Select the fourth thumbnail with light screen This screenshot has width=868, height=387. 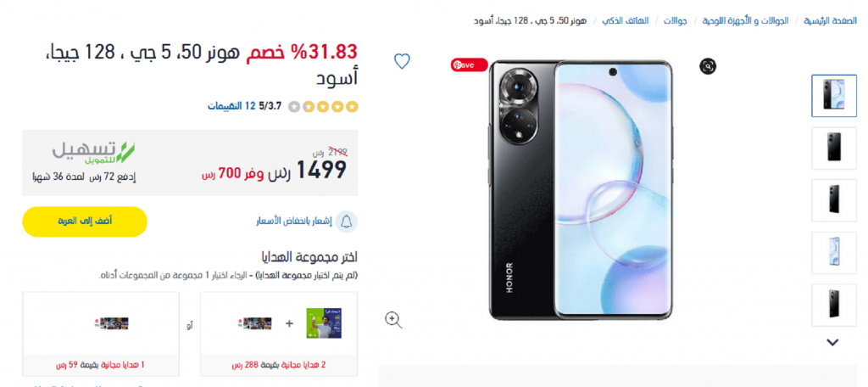point(834,253)
